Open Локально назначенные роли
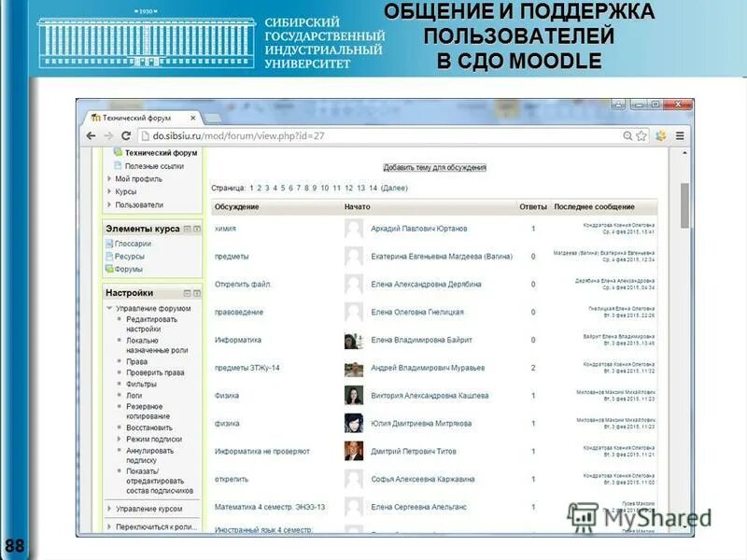 (157, 345)
